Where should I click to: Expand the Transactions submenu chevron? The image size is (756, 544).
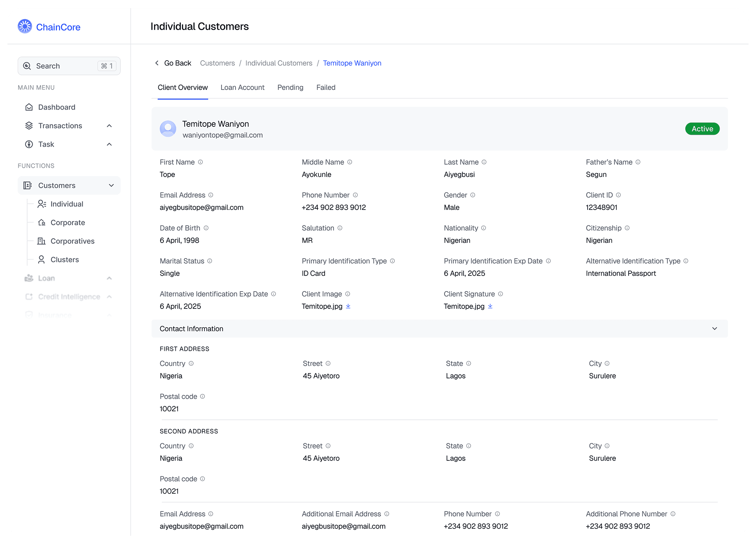coord(109,126)
